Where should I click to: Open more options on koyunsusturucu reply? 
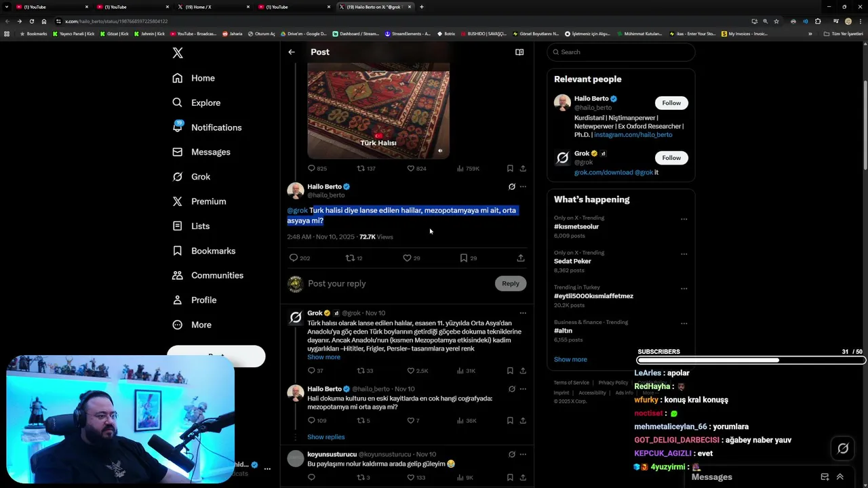tap(523, 454)
